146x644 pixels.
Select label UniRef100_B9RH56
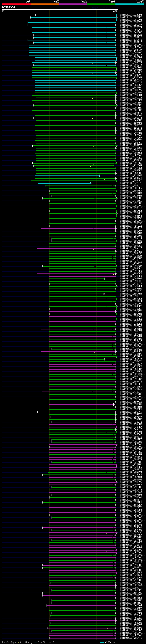(131, 254)
